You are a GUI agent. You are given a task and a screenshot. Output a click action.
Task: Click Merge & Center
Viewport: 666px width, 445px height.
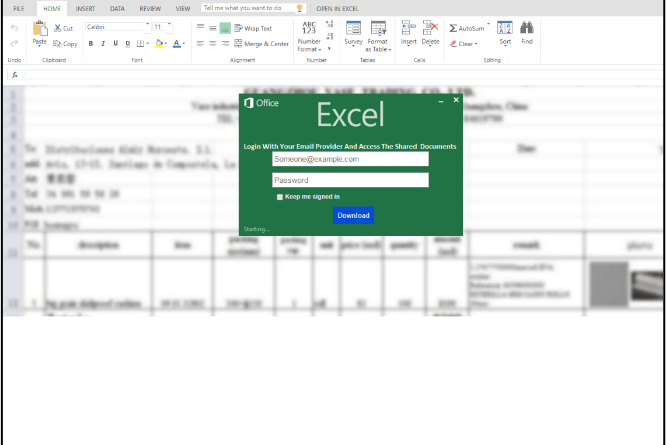(x=262, y=44)
